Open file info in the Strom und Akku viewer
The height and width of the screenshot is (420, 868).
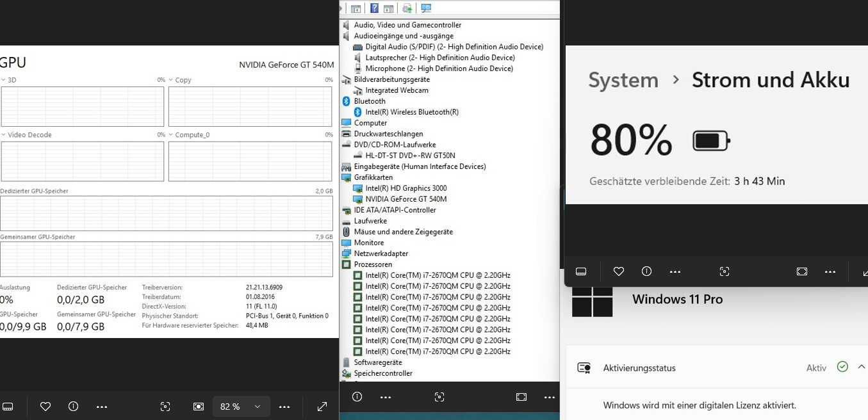click(646, 271)
